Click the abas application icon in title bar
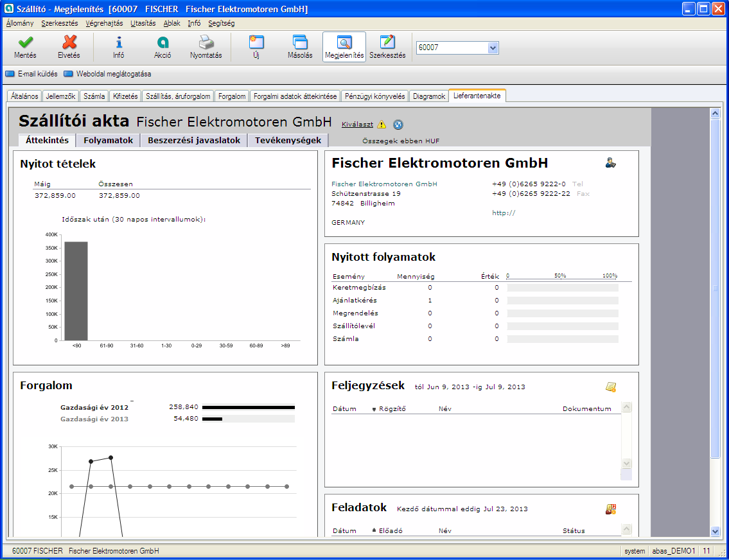 (9, 9)
